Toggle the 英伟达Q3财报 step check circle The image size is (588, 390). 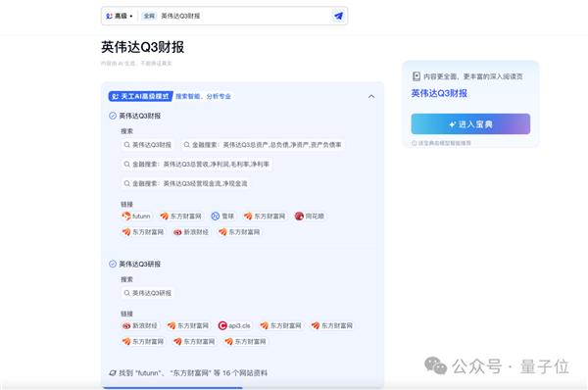[113, 116]
